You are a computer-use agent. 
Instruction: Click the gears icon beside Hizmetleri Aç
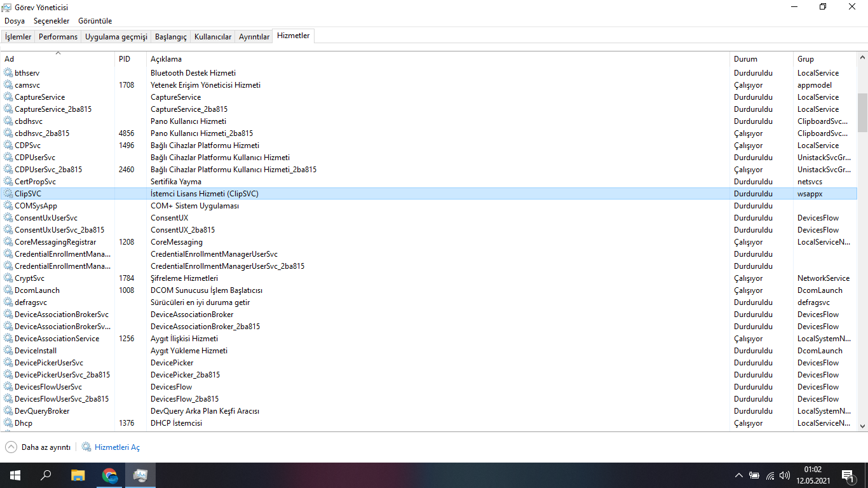click(86, 447)
